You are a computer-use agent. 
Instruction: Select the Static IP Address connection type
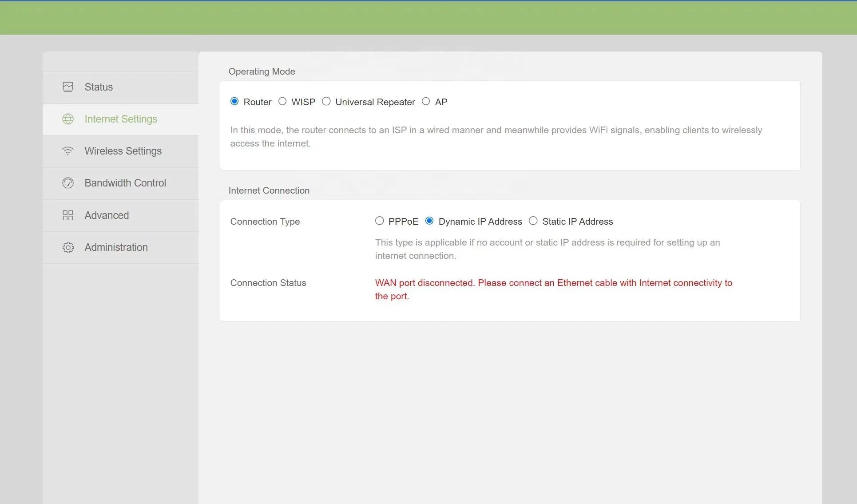533,221
